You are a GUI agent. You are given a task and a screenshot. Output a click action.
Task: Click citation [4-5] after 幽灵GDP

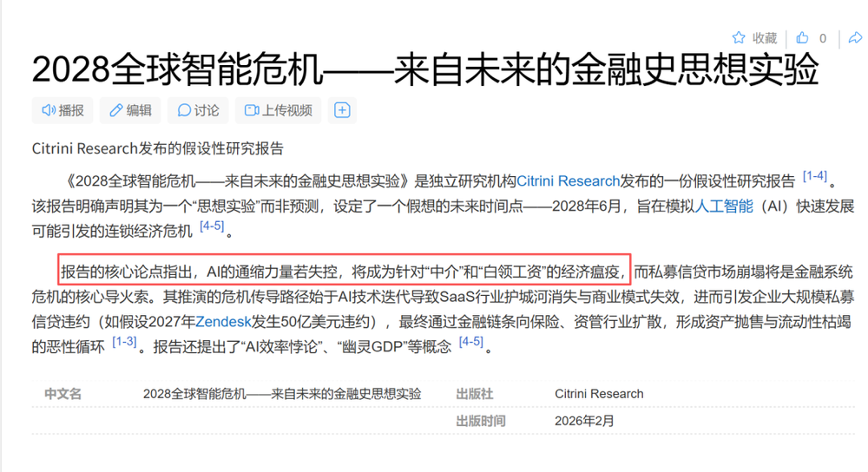click(471, 342)
